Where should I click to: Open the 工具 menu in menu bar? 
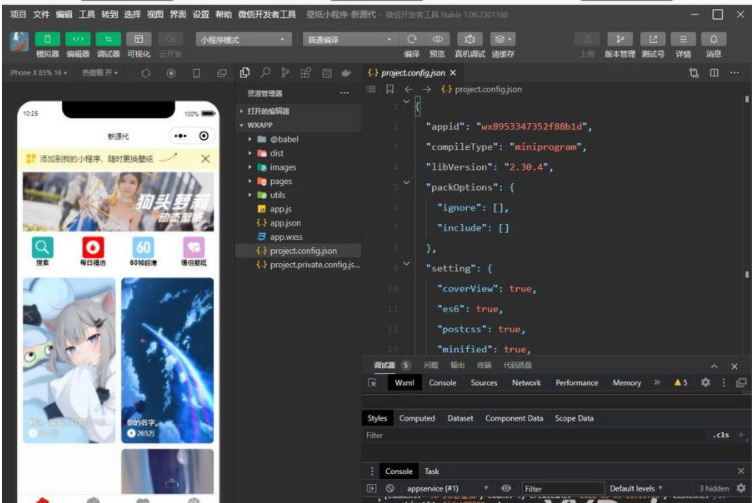point(88,15)
